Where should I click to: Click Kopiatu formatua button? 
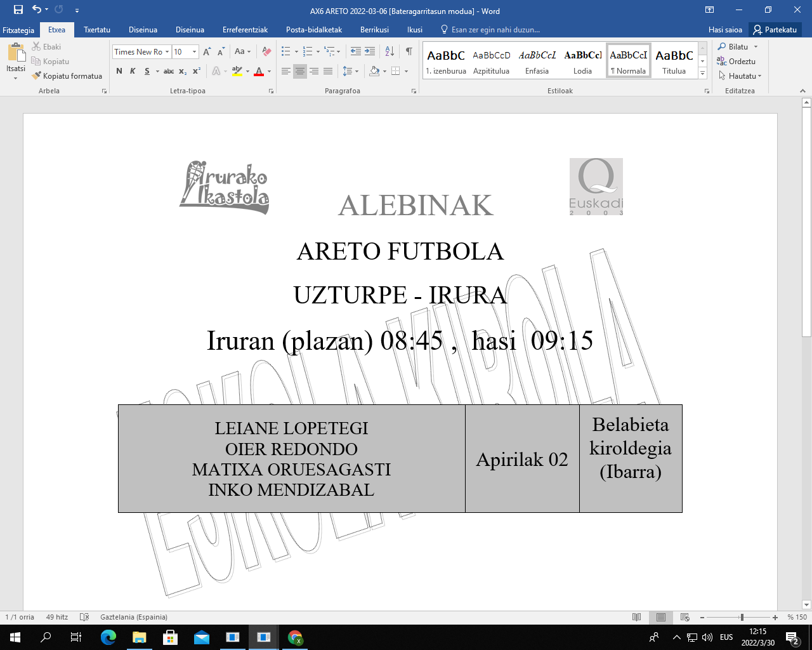point(67,76)
